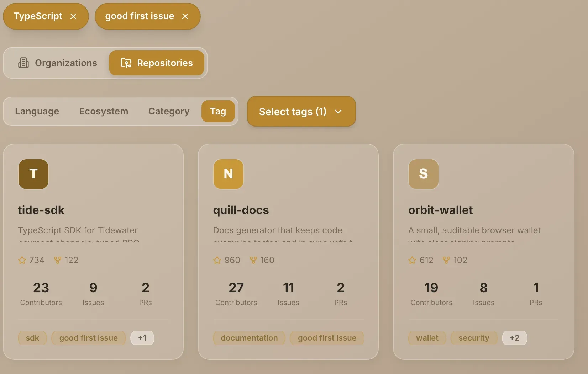588x374 pixels.
Task: Remove the TypeScript filter chip
Action: pyautogui.click(x=73, y=16)
